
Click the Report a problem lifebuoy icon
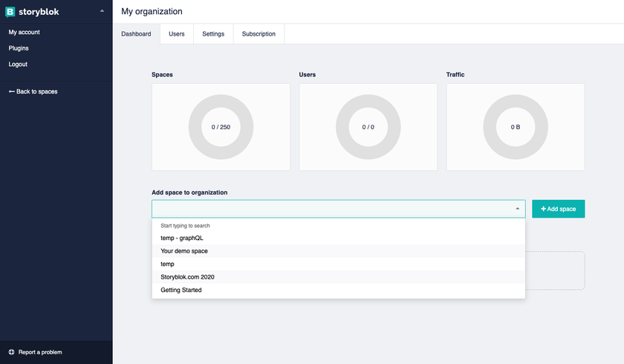[x=12, y=352]
